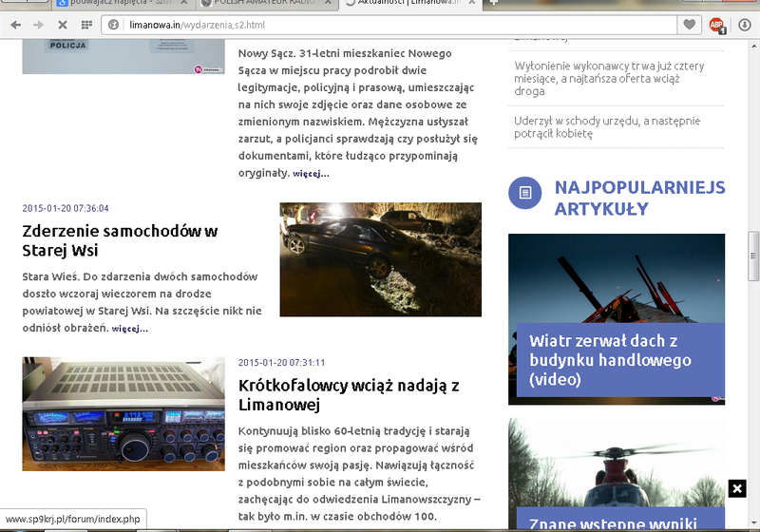Close the POLISH AMATEUR RADIO tab
The height and width of the screenshot is (532, 760).
328,3
